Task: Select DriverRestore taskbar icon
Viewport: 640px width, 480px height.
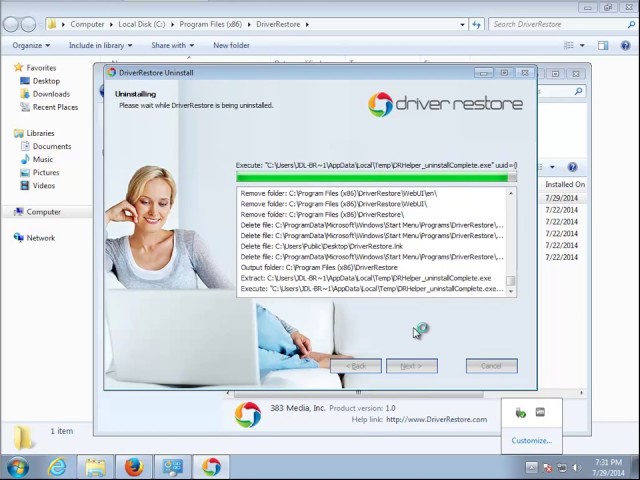Action: [x=211, y=467]
